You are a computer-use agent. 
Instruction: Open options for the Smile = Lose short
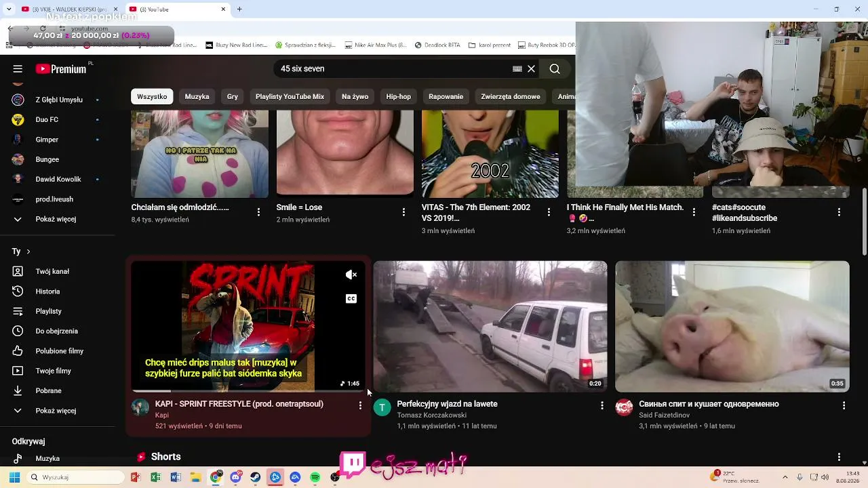403,212
